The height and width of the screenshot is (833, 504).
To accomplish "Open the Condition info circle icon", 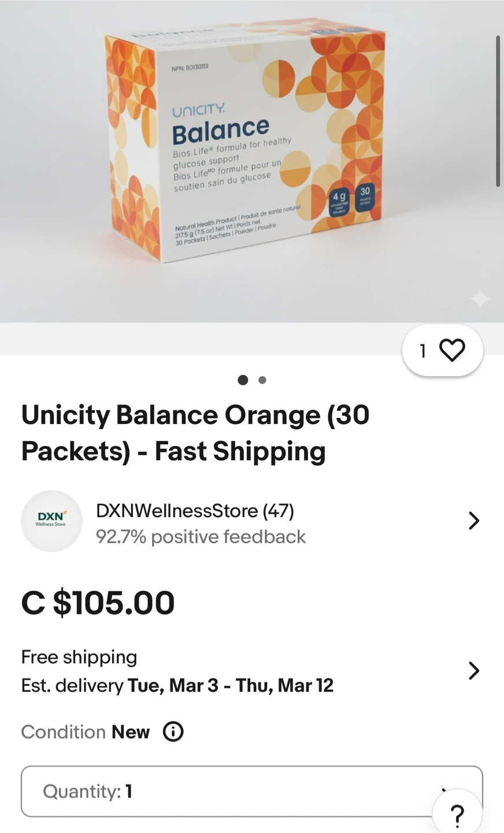I will click(x=173, y=732).
